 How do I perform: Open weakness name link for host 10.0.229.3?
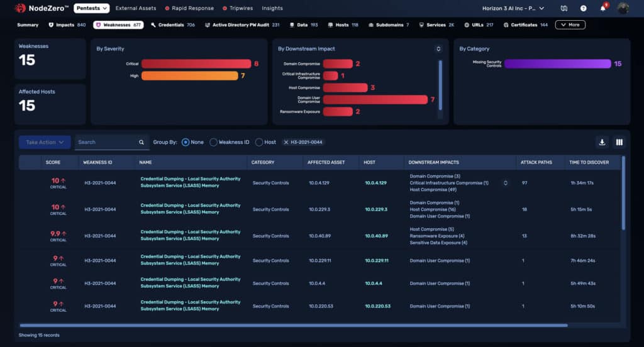coord(191,209)
